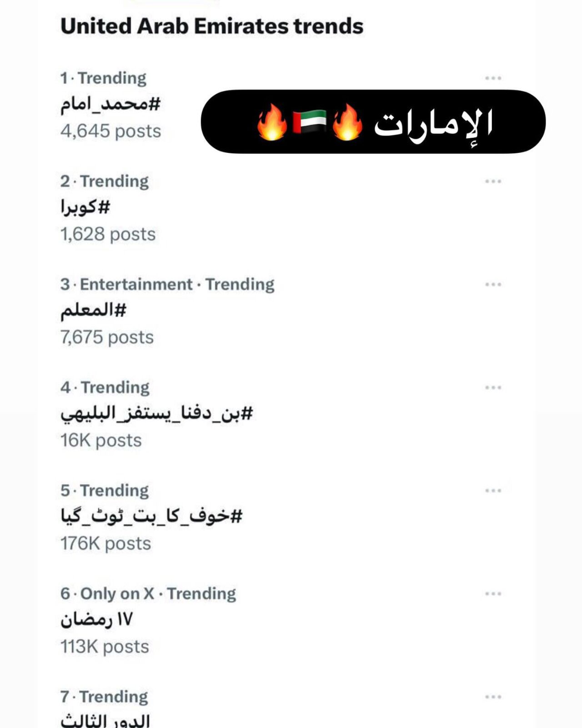Open the #محمد_امام hashtag trend
582x728 pixels.
[111, 105]
